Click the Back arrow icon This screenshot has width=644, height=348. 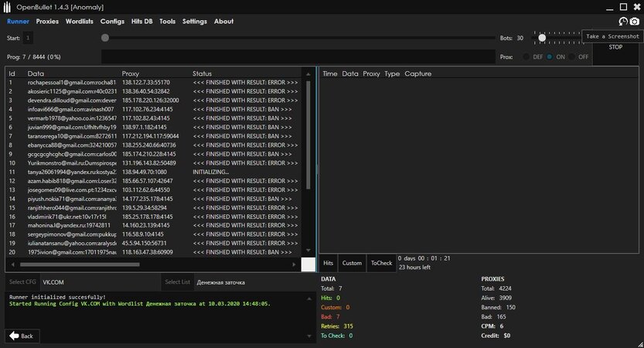14,336
